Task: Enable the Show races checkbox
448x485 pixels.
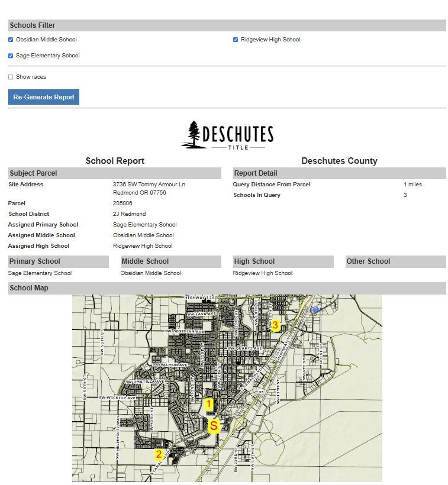Action: [11, 77]
